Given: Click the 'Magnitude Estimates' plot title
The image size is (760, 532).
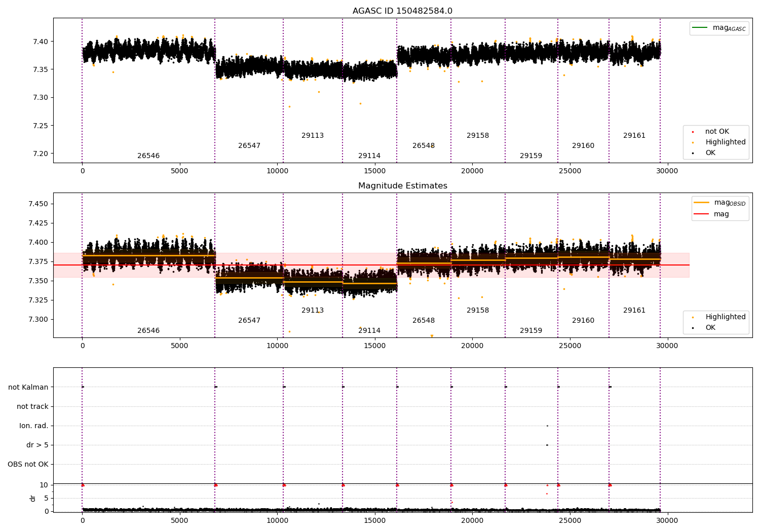Looking at the screenshot, I should click(x=402, y=186).
